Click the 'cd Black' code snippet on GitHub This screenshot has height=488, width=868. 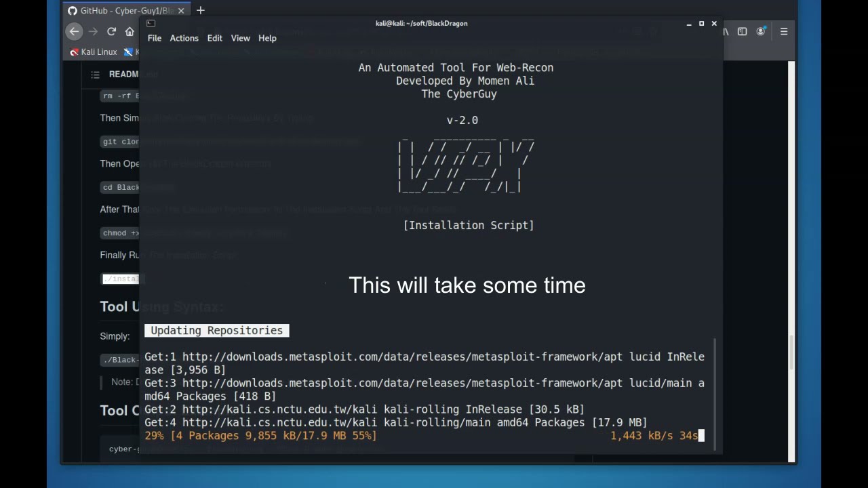120,187
